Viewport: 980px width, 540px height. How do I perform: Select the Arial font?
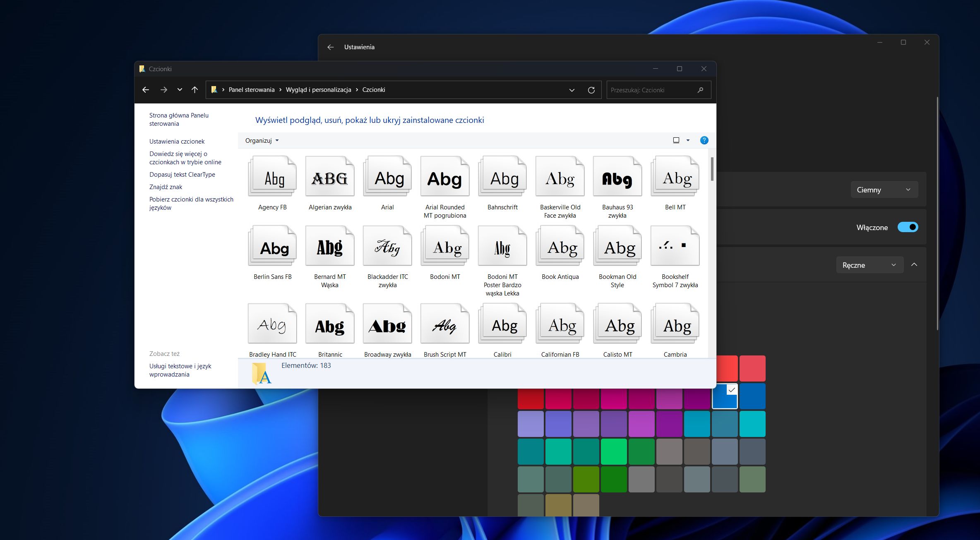click(x=387, y=178)
